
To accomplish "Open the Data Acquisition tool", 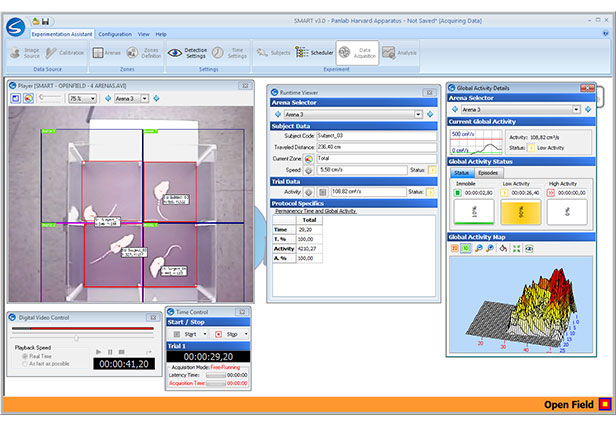I will click(x=357, y=52).
